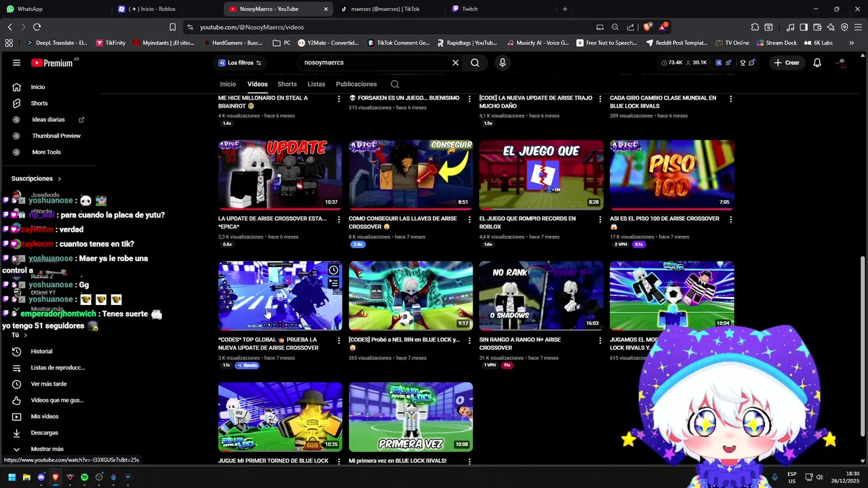Open the YouTube guide hamburger menu
Viewport: 868px width, 488px height.
[x=16, y=62]
